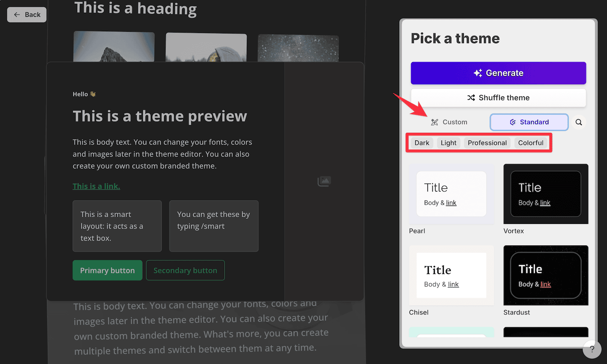Select the Chisel theme thumbnail
Image resolution: width=607 pixels, height=364 pixels.
tap(451, 275)
